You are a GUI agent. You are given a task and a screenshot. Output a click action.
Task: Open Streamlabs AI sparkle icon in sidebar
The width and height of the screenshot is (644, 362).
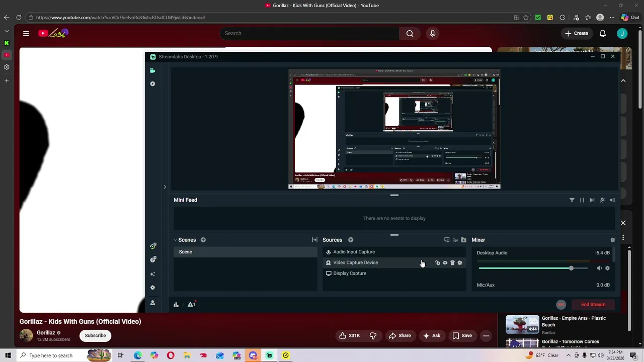(x=152, y=274)
